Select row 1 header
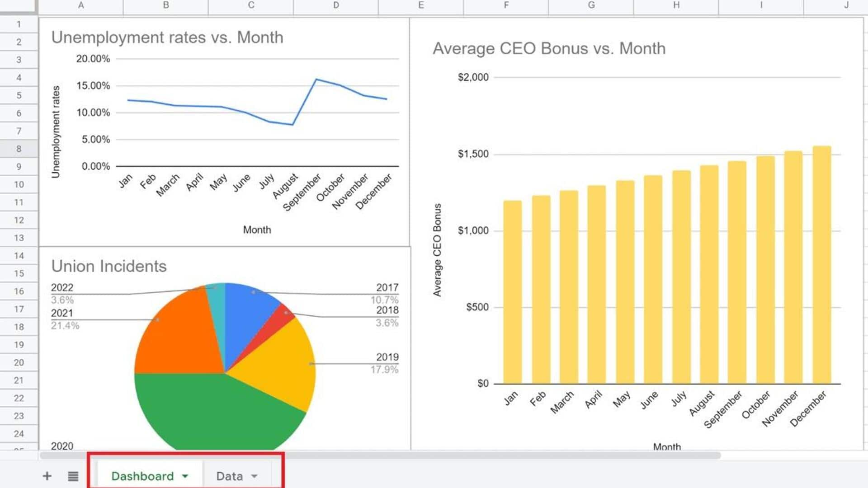The image size is (868, 488). click(x=19, y=24)
